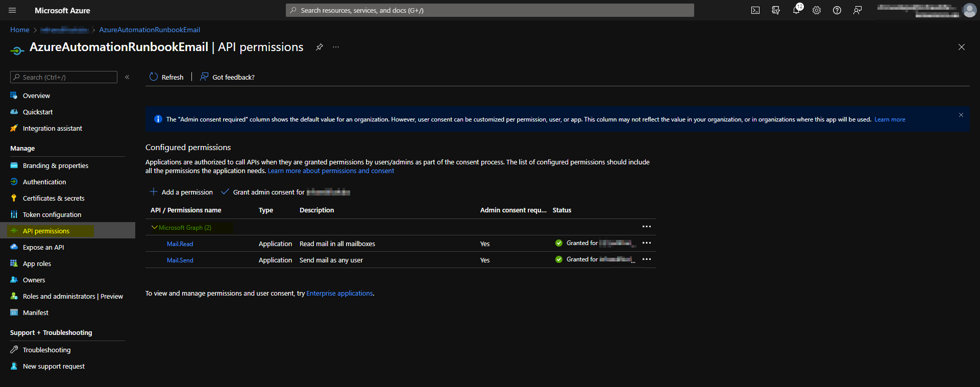The width and height of the screenshot is (980, 387).
Task: Click 'Send mail as any user' description
Action: click(331, 260)
